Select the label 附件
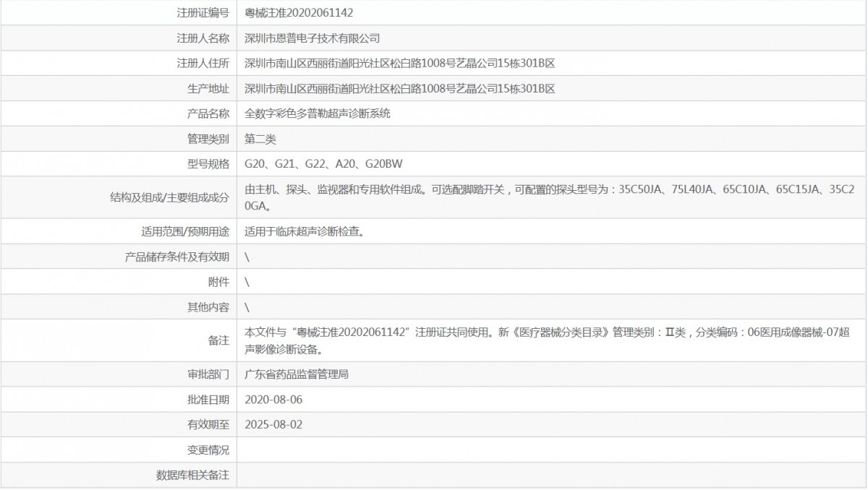This screenshot has height=490, width=868. pos(218,281)
